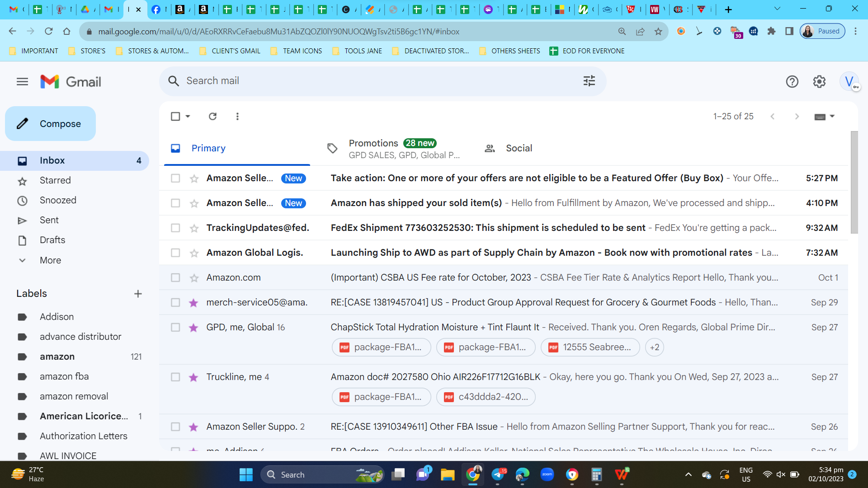Expand the More section in the sidebar
This screenshot has width=868, height=488.
pyautogui.click(x=50, y=260)
